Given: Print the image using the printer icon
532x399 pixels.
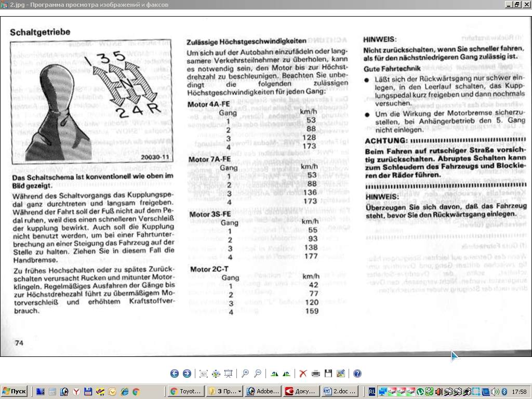Looking at the screenshot, I should click(315, 374).
